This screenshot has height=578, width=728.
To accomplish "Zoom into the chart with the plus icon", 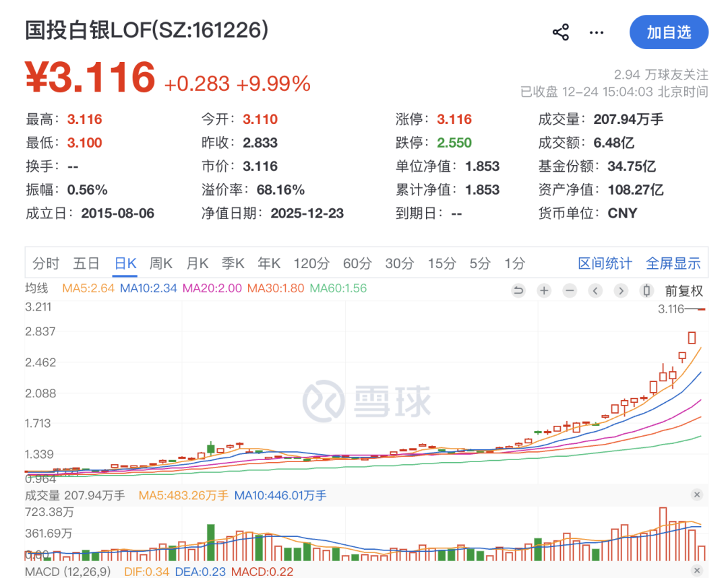I will pyautogui.click(x=544, y=290).
